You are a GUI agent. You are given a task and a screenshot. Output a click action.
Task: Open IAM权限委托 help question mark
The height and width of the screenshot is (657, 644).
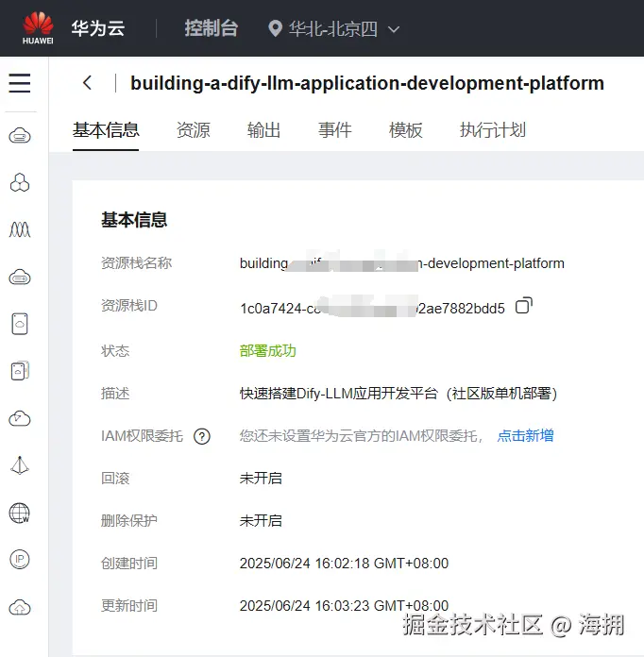tap(202, 437)
